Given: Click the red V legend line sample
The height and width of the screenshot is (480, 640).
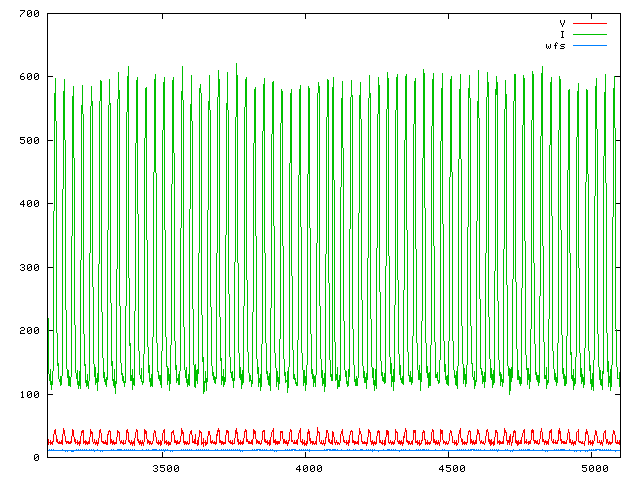Looking at the screenshot, I should pos(590,22).
